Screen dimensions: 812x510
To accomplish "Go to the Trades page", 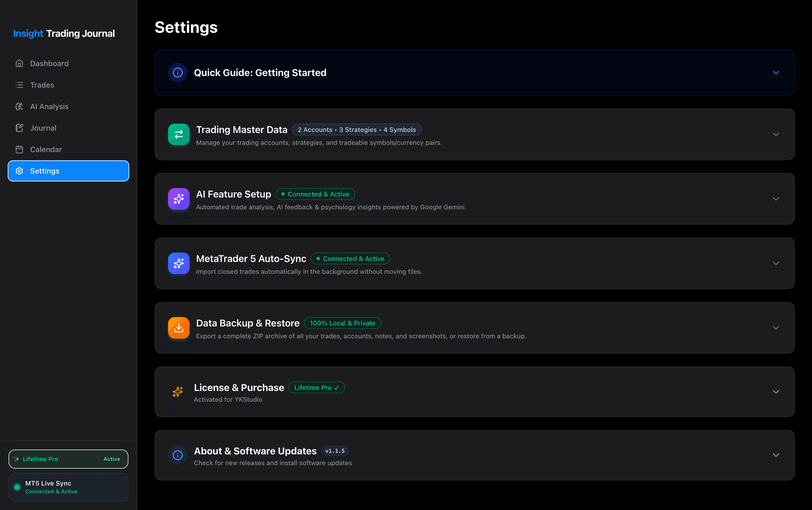I will point(68,85).
